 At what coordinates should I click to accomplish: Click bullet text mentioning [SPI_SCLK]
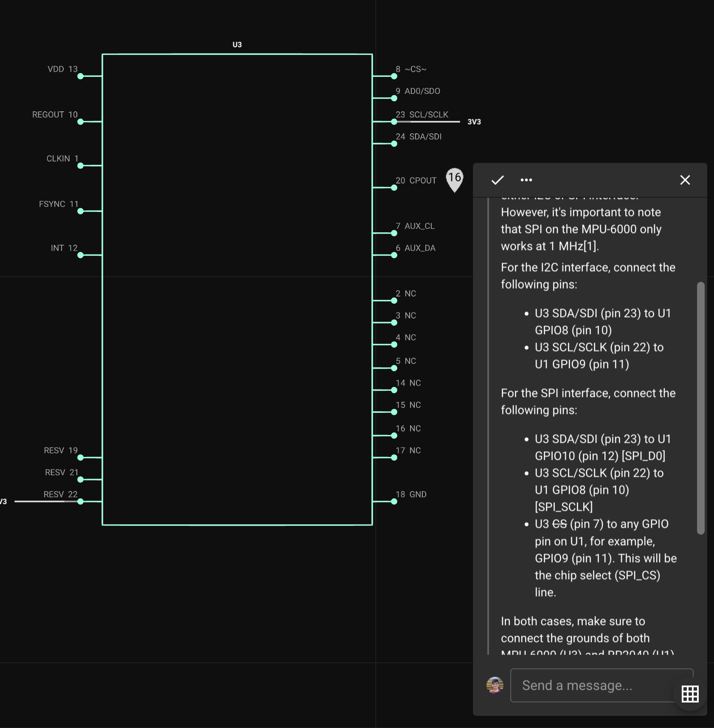tap(599, 490)
